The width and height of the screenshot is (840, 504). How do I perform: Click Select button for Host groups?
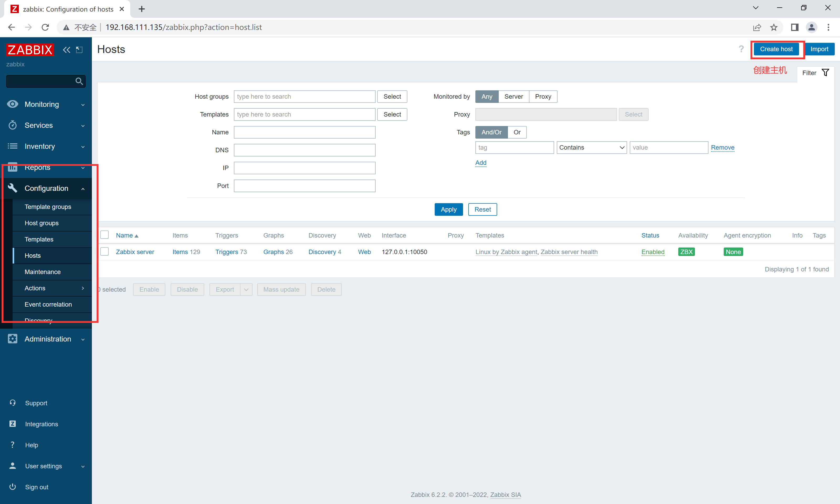[392, 96]
